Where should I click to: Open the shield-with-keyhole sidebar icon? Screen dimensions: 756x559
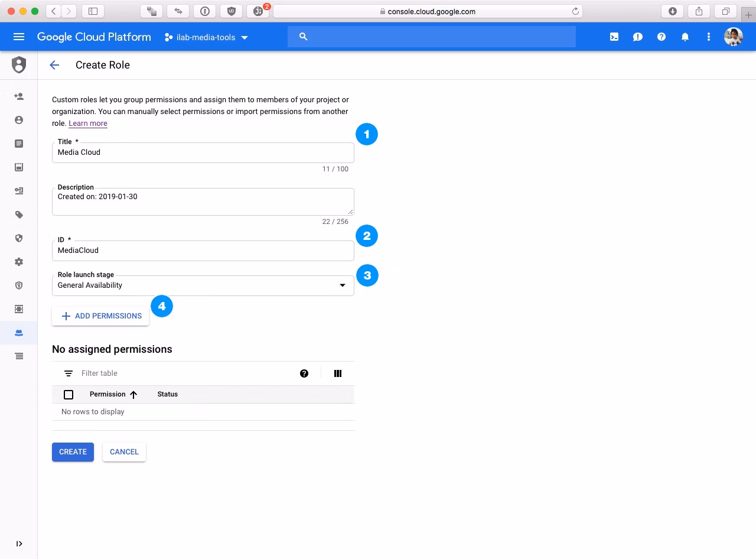tap(19, 285)
